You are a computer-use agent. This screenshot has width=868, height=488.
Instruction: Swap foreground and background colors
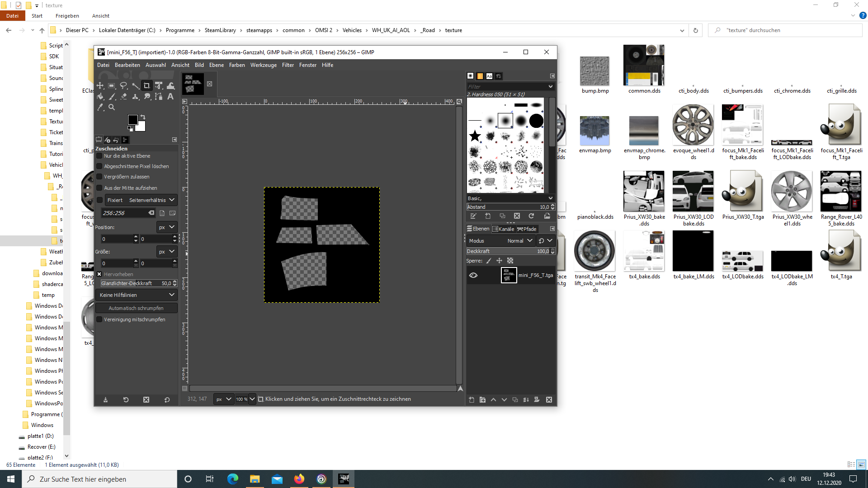143,117
